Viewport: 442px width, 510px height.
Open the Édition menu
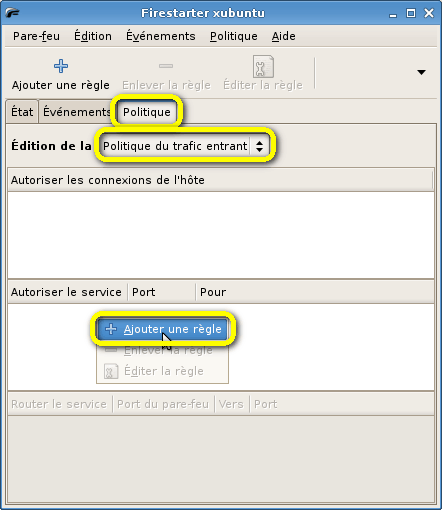(93, 36)
